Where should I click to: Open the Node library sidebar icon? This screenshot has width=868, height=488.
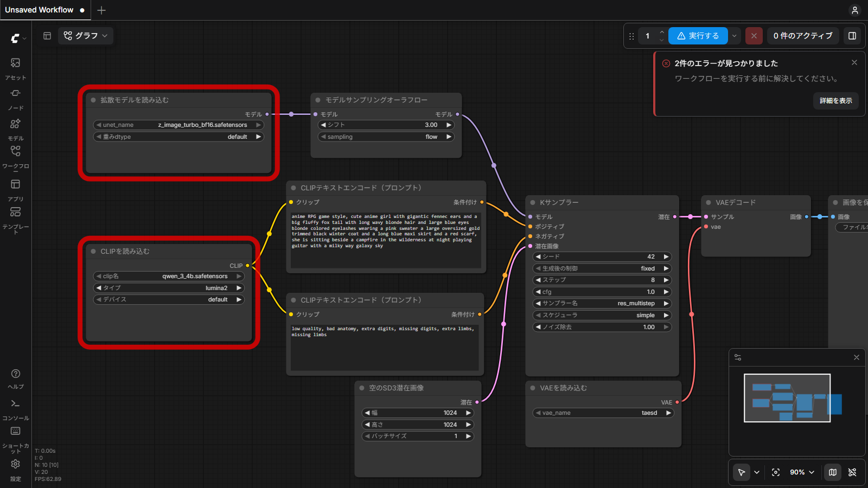(x=16, y=99)
